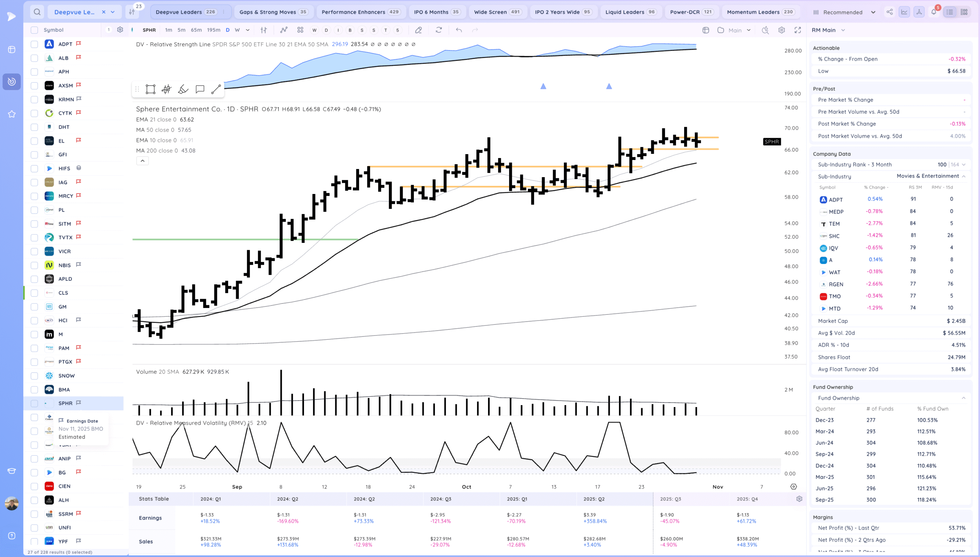Click the fullscreen chart icon
This screenshot has height=557, width=980.
coord(798,30)
